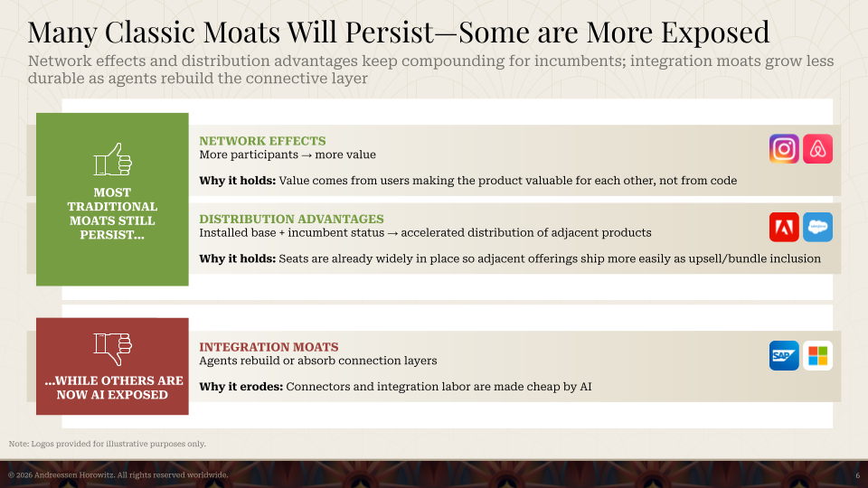The width and height of the screenshot is (868, 488).
Task: Click the Andreessen Horowitz copyright footer
Action: pos(118,475)
